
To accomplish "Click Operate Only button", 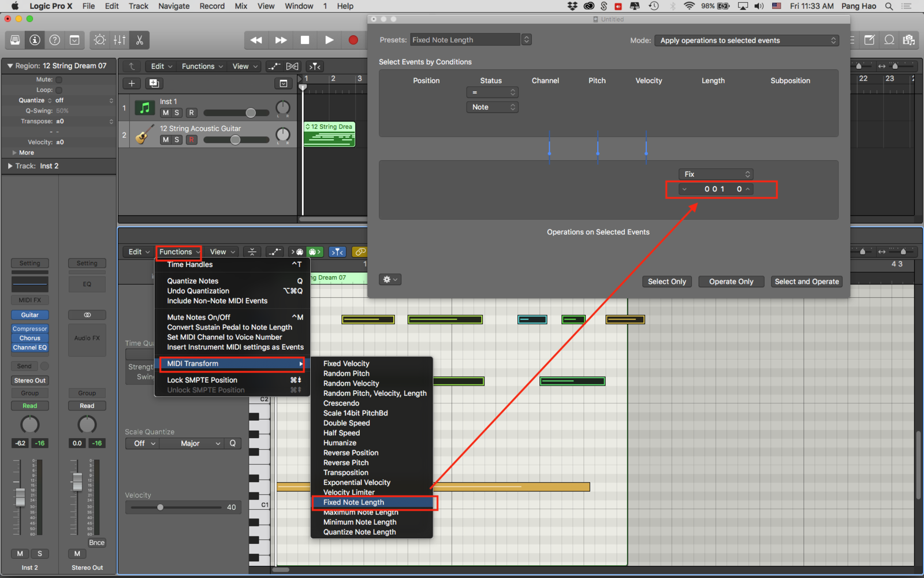I will [x=731, y=281].
